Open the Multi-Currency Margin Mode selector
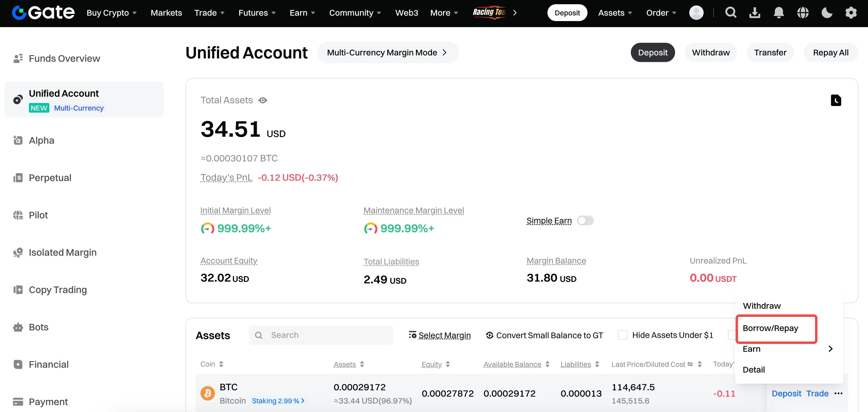 click(388, 53)
